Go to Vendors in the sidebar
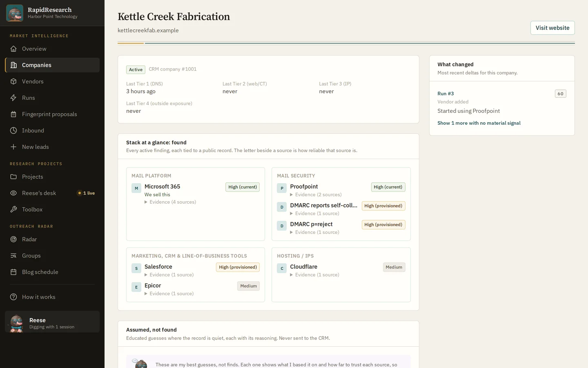The height and width of the screenshot is (368, 588). coord(52,81)
